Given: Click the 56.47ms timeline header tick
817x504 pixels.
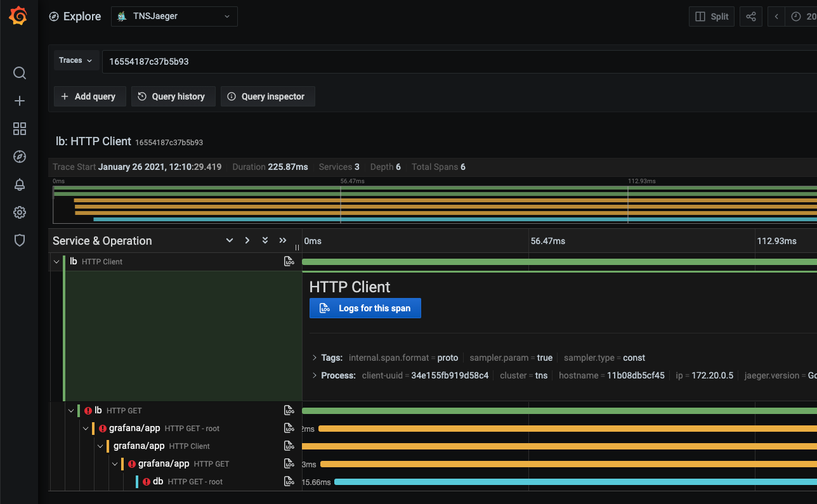Looking at the screenshot, I should coord(548,241).
